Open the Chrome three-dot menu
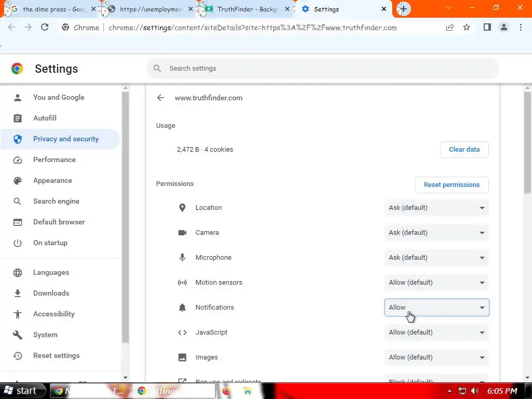This screenshot has width=532, height=399. [521, 28]
